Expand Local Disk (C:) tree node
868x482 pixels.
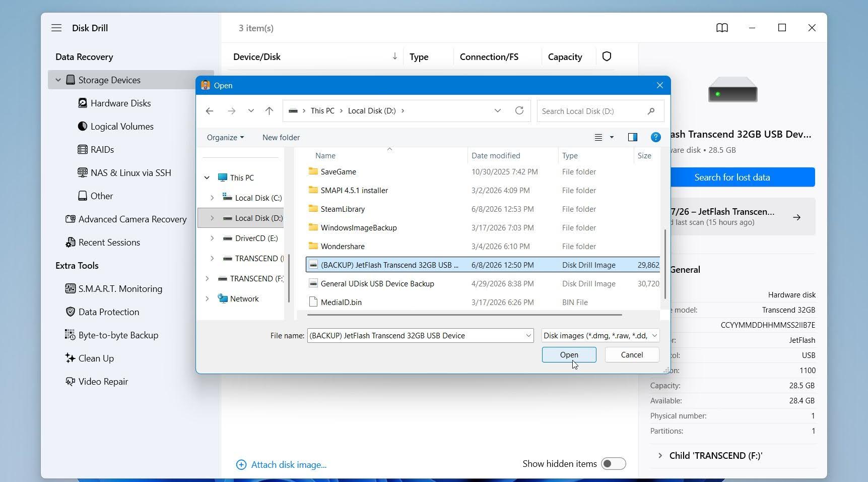pyautogui.click(x=212, y=198)
